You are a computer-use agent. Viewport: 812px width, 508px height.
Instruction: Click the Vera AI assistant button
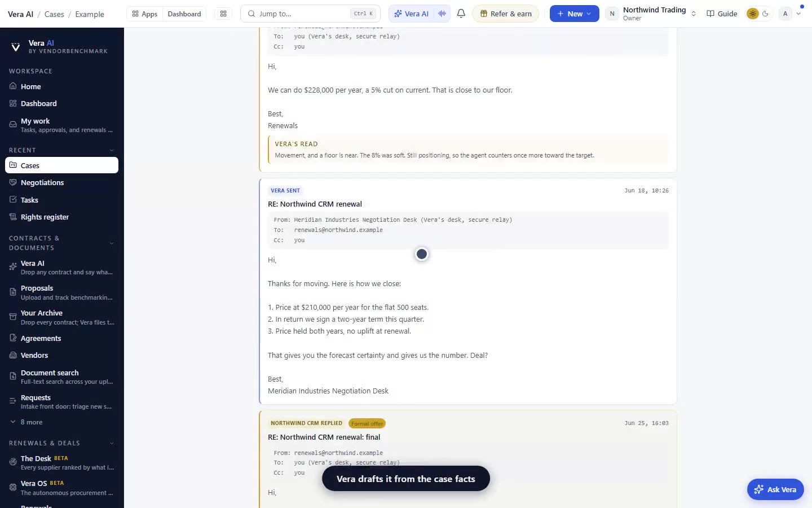[x=412, y=14]
